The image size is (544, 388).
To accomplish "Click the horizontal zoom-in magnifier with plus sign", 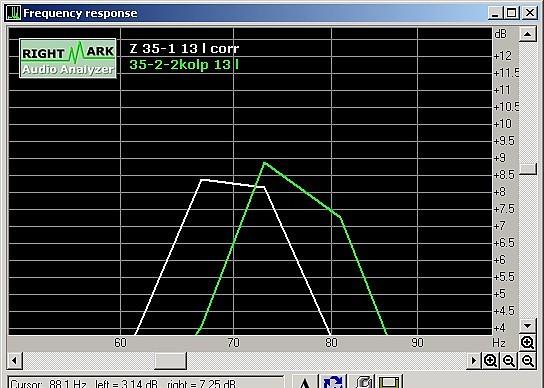I will click(490, 361).
